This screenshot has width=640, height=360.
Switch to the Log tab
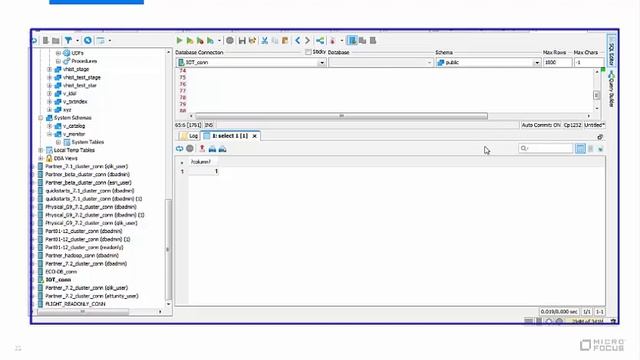tap(189, 136)
